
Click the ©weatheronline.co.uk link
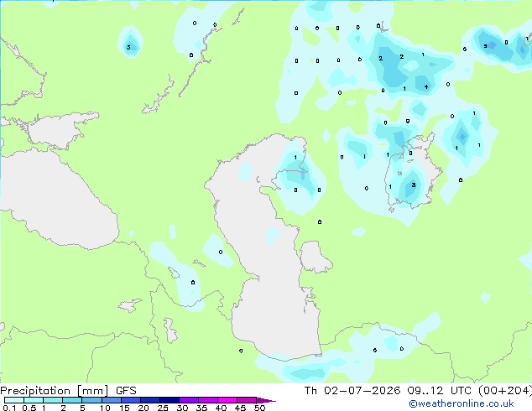[462, 403]
